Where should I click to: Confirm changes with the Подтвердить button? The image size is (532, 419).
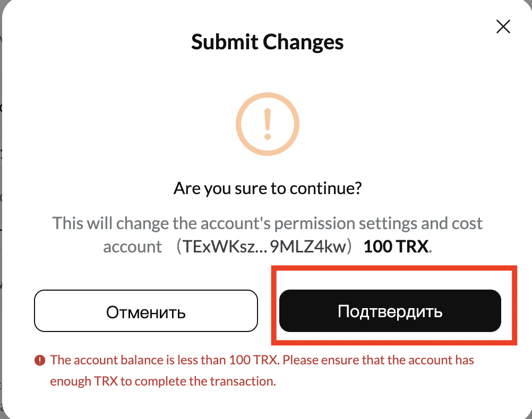(x=390, y=311)
